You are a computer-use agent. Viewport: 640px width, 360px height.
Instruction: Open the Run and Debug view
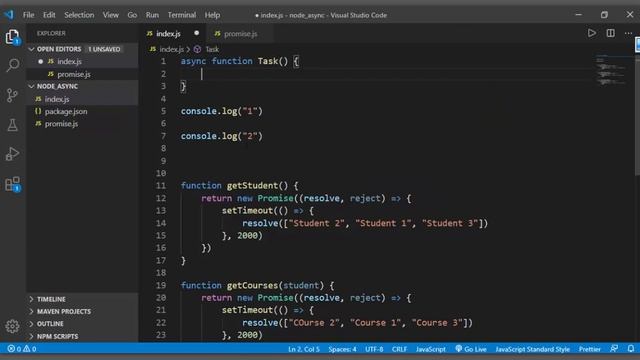pyautogui.click(x=12, y=154)
